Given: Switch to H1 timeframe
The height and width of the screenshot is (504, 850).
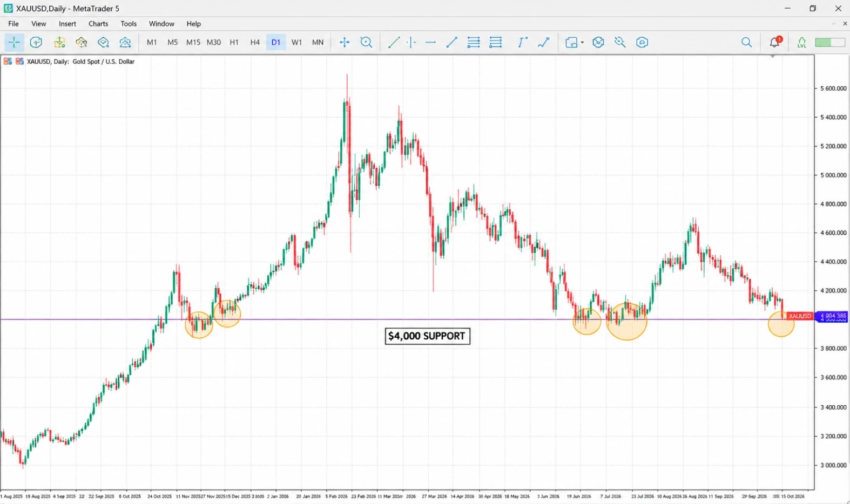Looking at the screenshot, I should [234, 42].
